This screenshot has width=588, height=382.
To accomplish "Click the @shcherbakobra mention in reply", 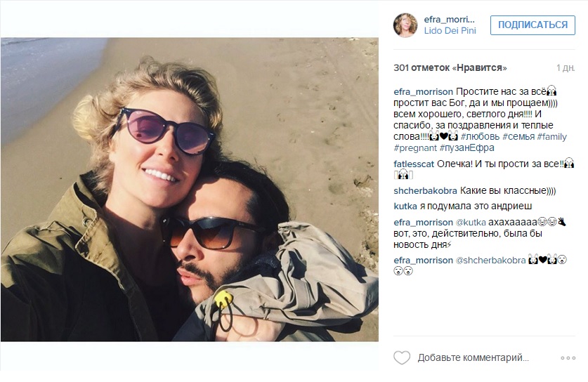I will (490, 260).
